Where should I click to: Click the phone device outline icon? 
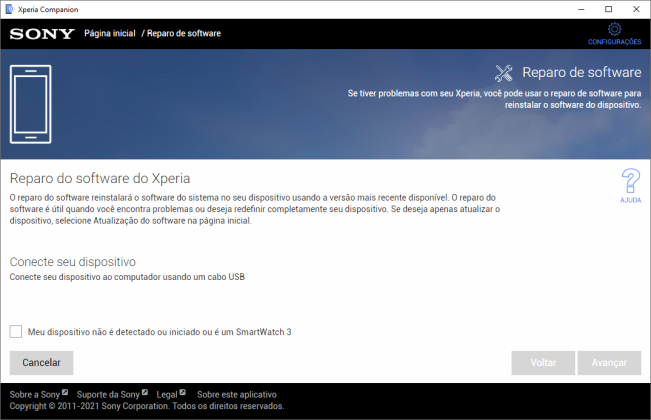(31, 104)
